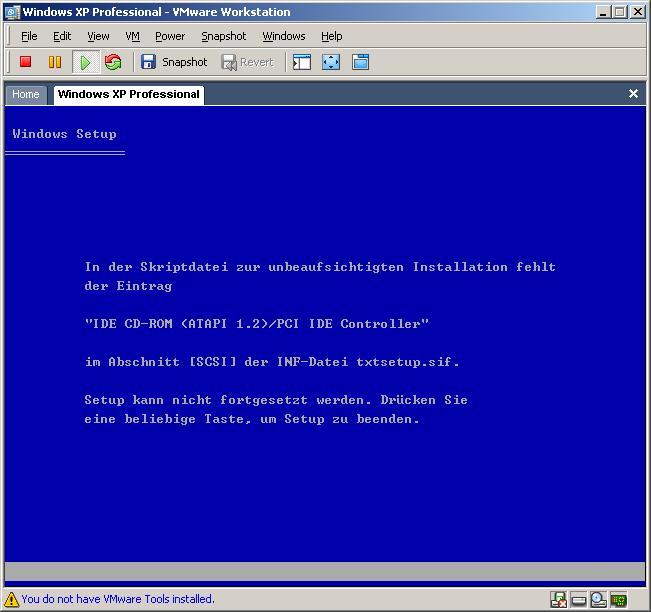Take a snapshot via the floppy disk Snapshot button
Image resolution: width=651 pixels, height=612 pixels.
[x=174, y=62]
